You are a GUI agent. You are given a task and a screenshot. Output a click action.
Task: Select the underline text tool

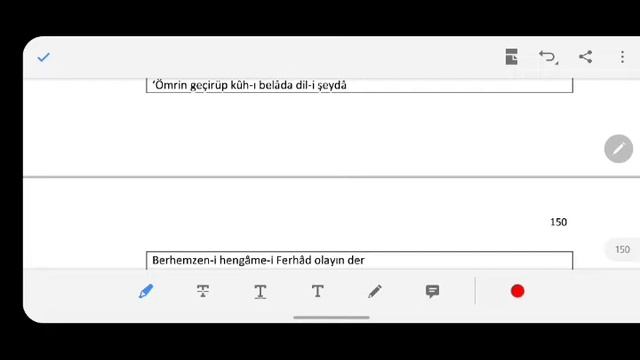pyautogui.click(x=260, y=291)
